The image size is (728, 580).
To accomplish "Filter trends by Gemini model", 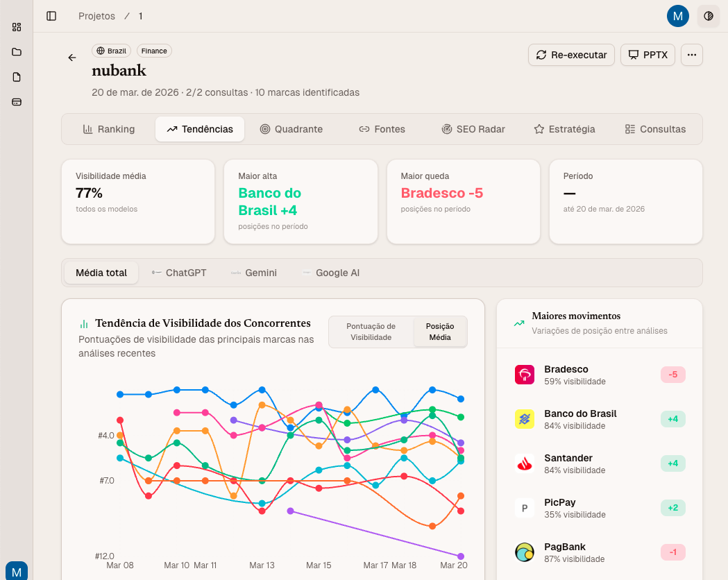I will point(254,273).
